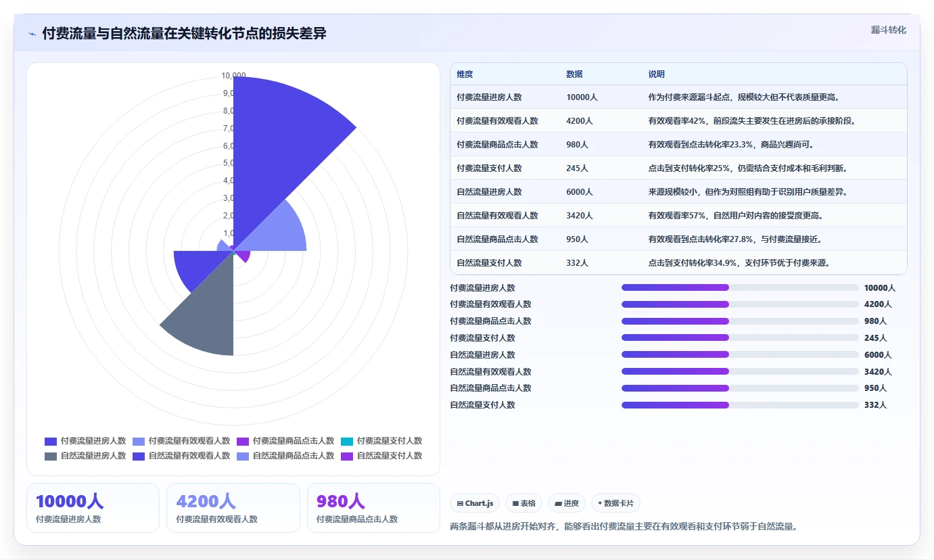934x560 pixels.
Task: Click the progress bar for 付费流量有效观看人数
Action: tap(740, 304)
